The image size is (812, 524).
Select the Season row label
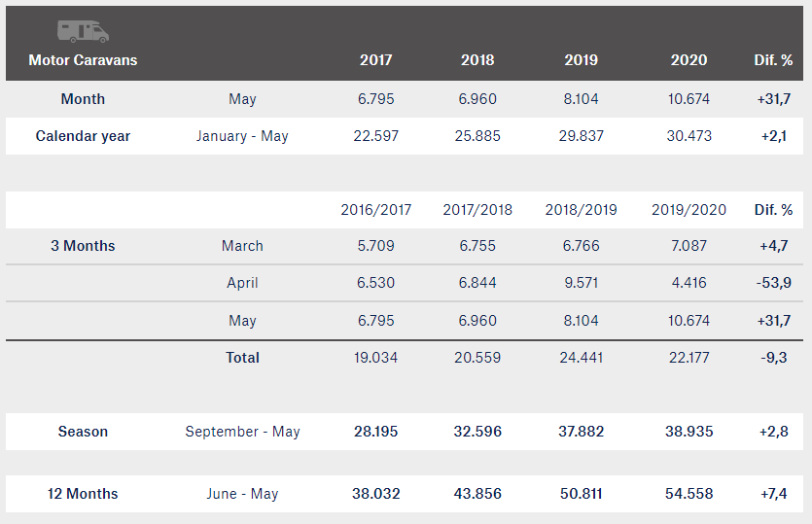tap(83, 432)
